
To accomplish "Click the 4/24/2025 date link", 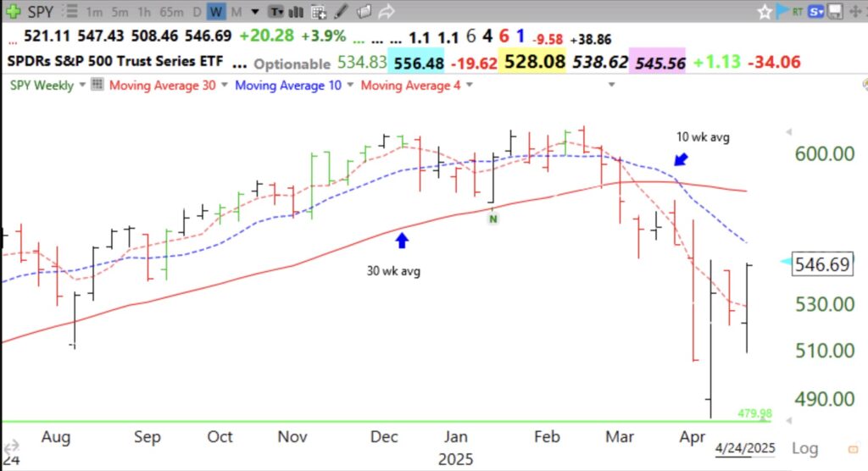I will 745,448.
